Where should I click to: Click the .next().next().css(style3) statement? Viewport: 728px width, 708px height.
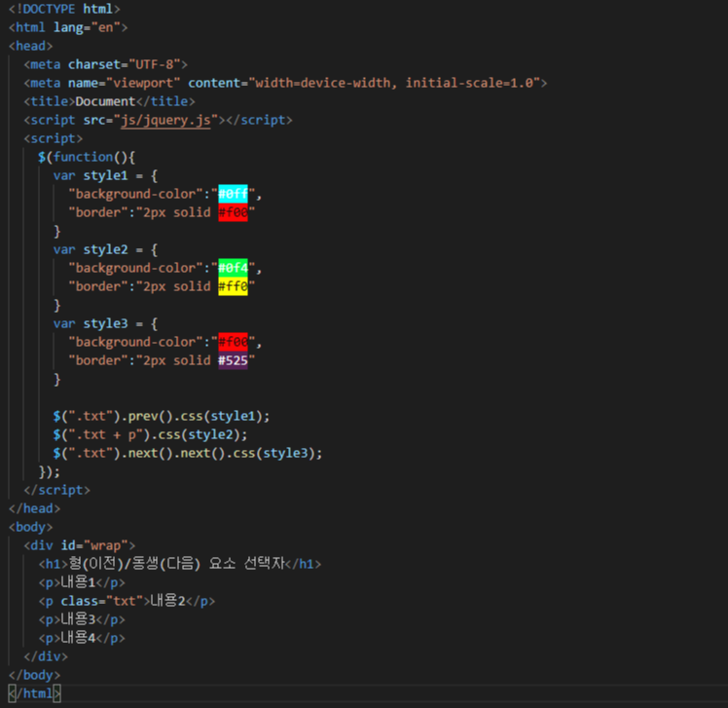click(x=188, y=453)
